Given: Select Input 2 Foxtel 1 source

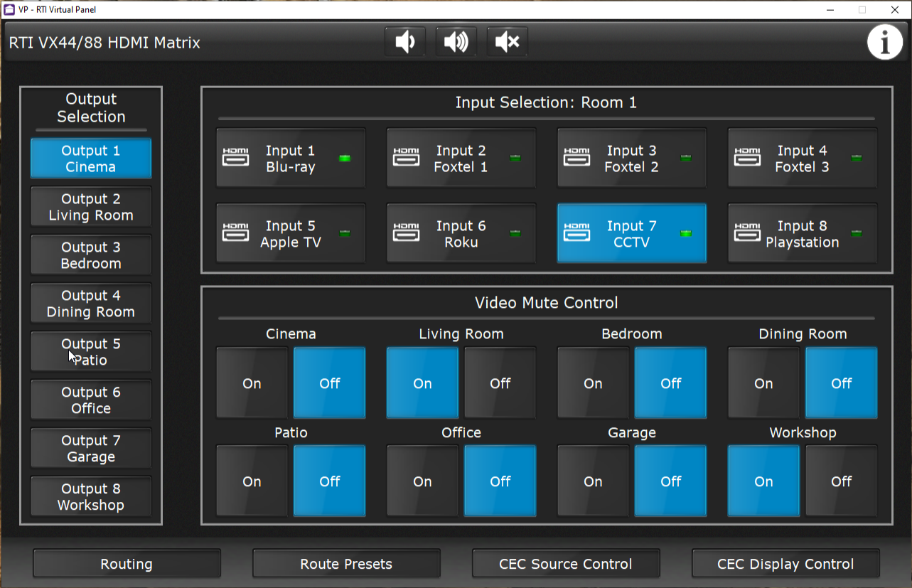Looking at the screenshot, I should 461,159.
